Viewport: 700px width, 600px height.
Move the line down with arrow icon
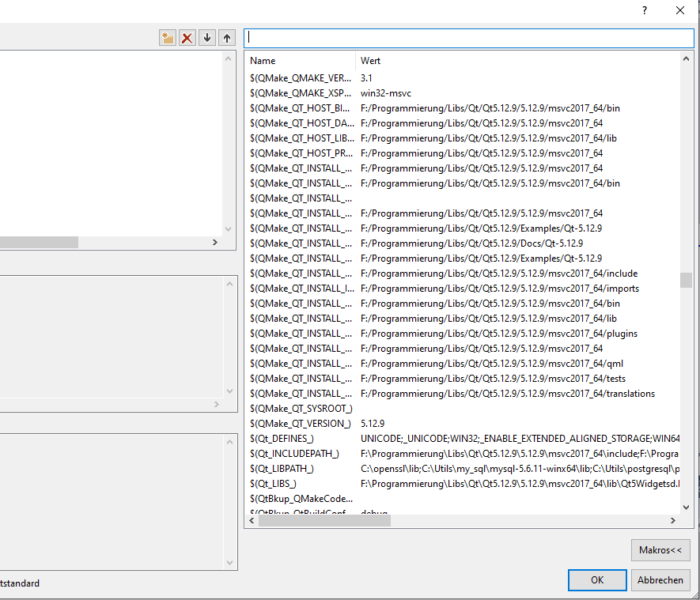(x=207, y=38)
